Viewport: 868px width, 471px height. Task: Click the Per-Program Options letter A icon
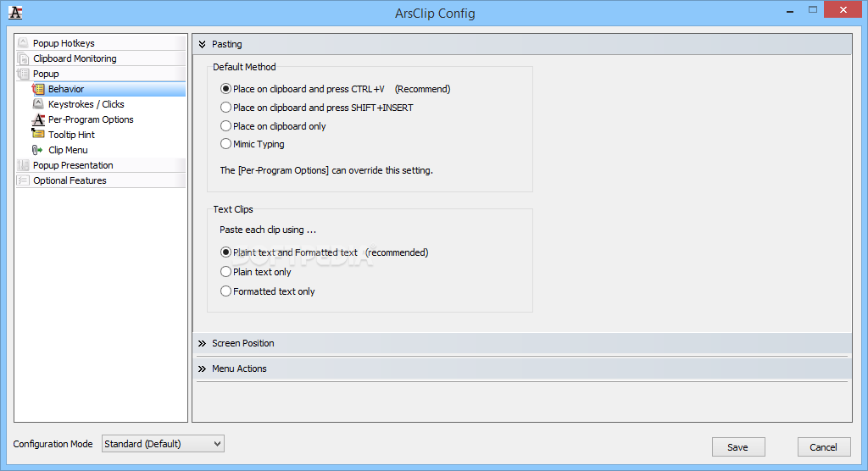38,119
